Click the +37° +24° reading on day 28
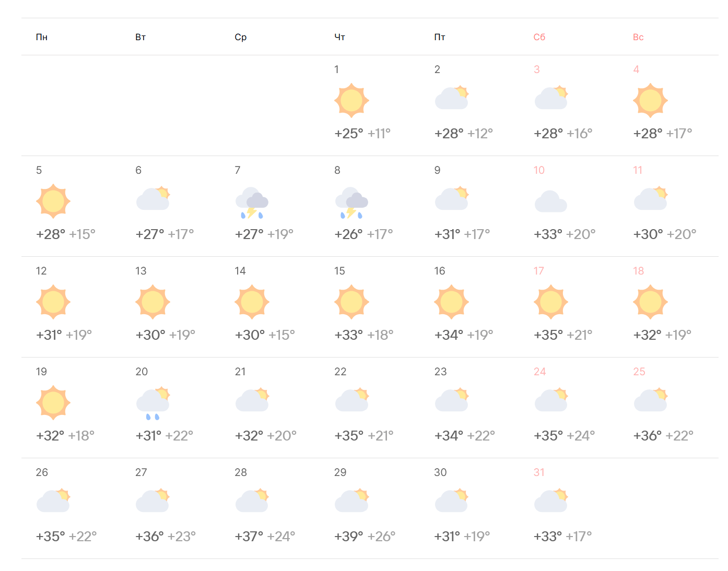Image resolution: width=728 pixels, height=571 pixels. click(x=265, y=536)
